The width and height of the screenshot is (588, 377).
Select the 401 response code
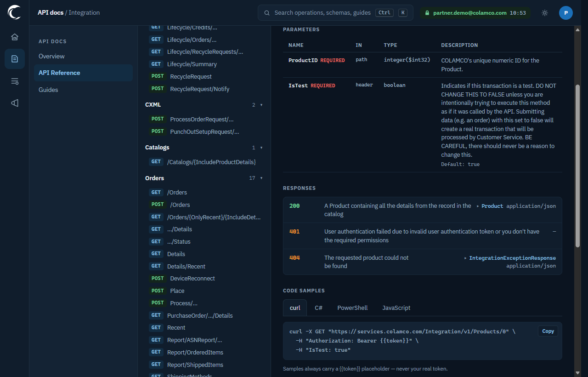click(x=294, y=232)
